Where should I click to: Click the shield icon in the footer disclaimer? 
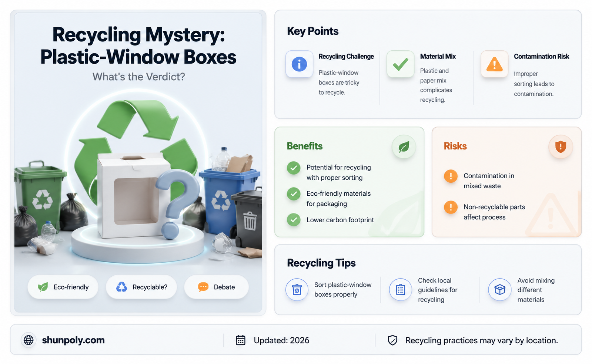pyautogui.click(x=392, y=340)
